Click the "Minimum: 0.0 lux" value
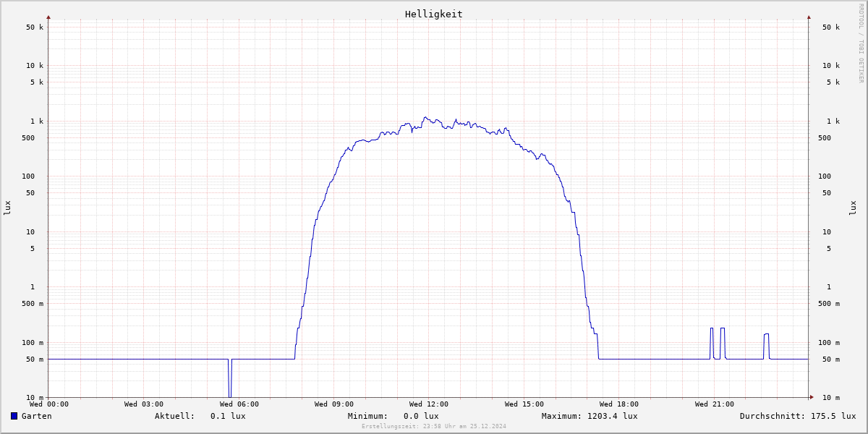868x434 pixels. (393, 416)
